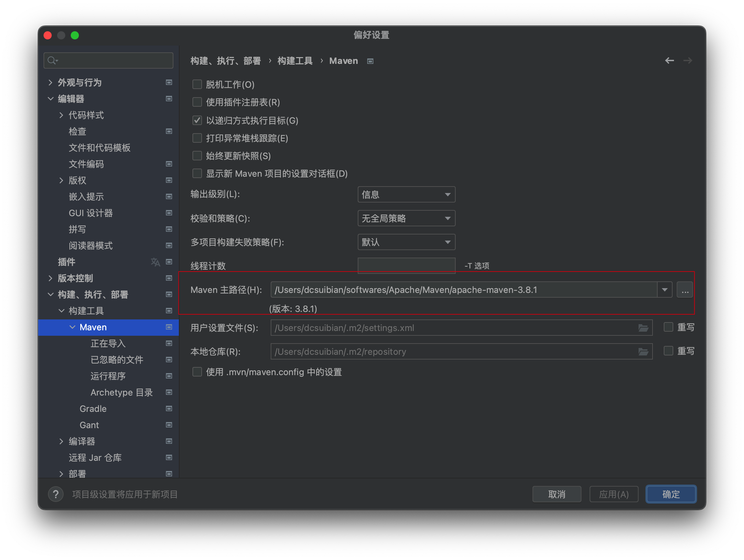Expand 编译器 tree node
The height and width of the screenshot is (560, 744).
pos(62,441)
